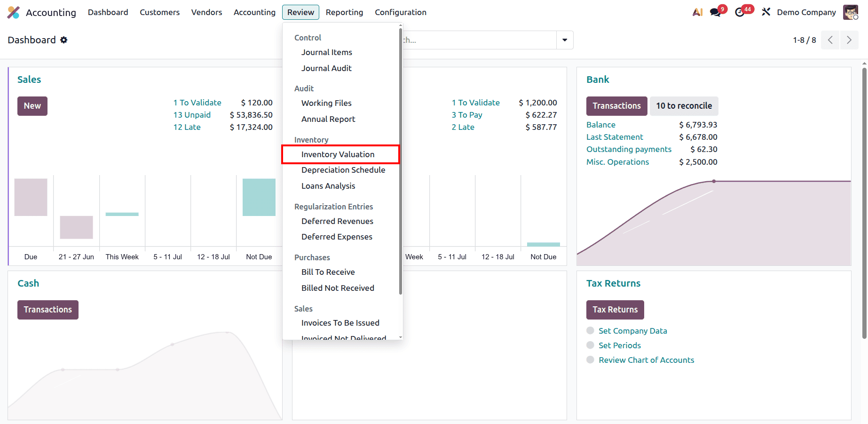Open purchases 1 To Validate link
The width and height of the screenshot is (868, 424).
(x=475, y=103)
